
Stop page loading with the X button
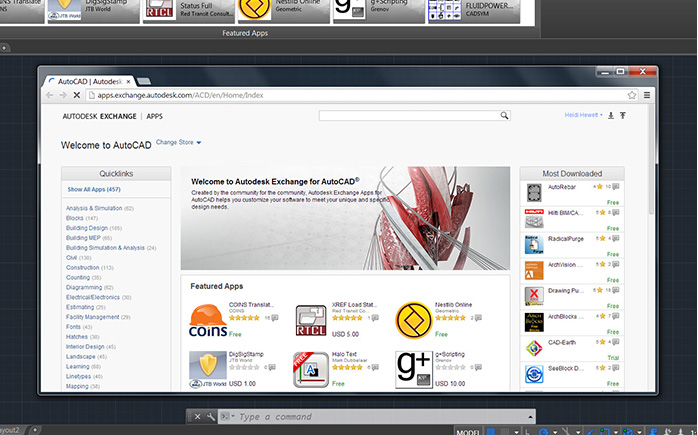coord(77,95)
